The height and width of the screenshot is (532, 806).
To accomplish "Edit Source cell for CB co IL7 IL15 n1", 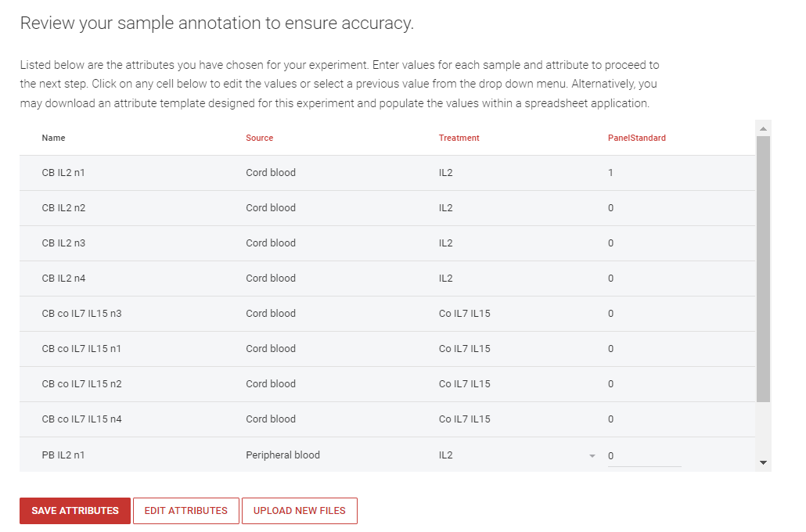I will pyautogui.click(x=271, y=348).
